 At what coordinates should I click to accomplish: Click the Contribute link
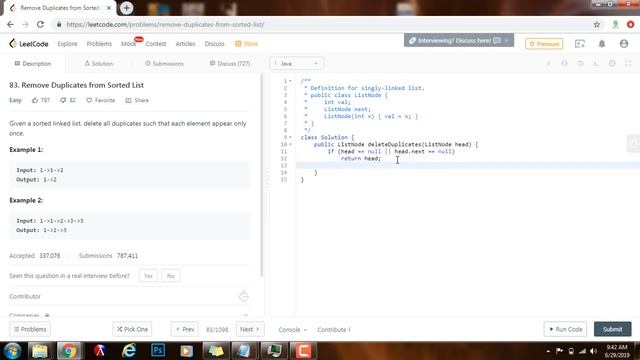click(x=334, y=329)
